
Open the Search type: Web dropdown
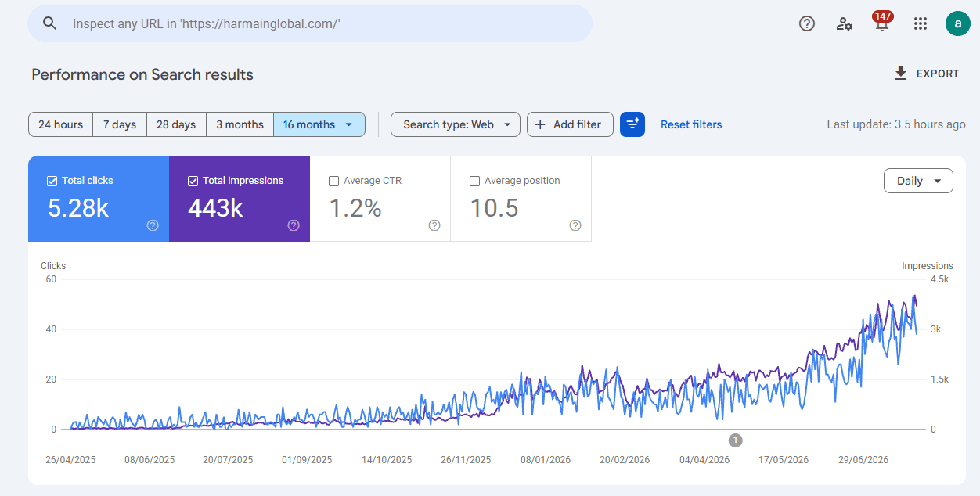click(x=456, y=124)
